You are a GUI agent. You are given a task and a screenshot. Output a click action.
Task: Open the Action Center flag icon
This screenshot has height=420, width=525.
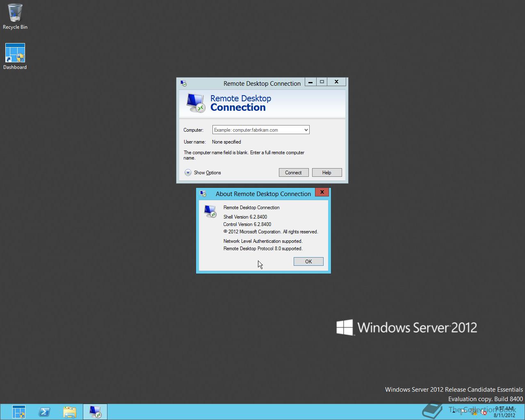tap(463, 411)
